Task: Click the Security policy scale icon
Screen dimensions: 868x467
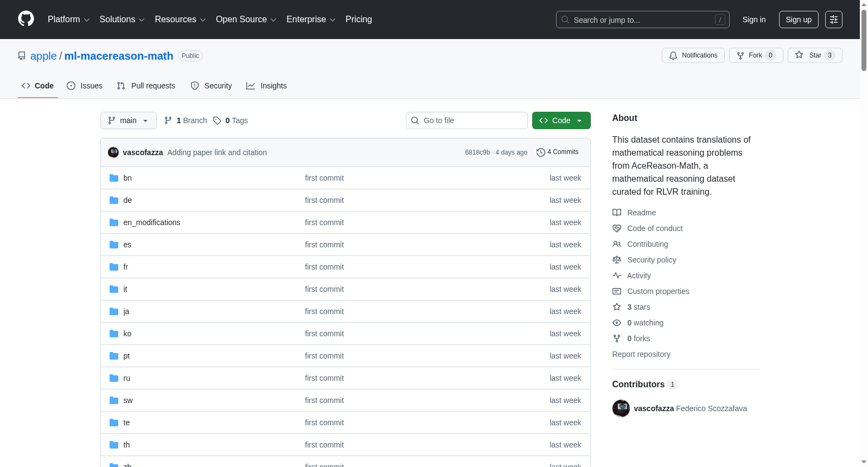Action: [617, 260]
